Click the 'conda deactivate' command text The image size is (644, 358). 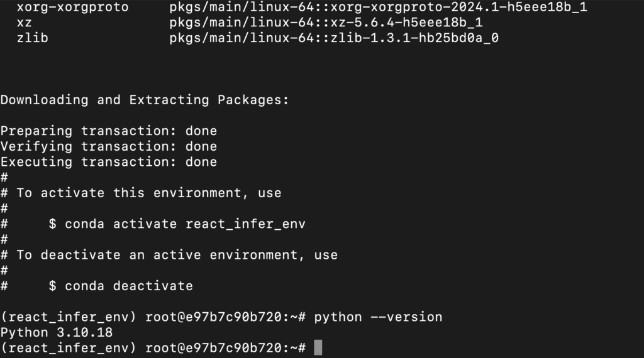tap(128, 286)
